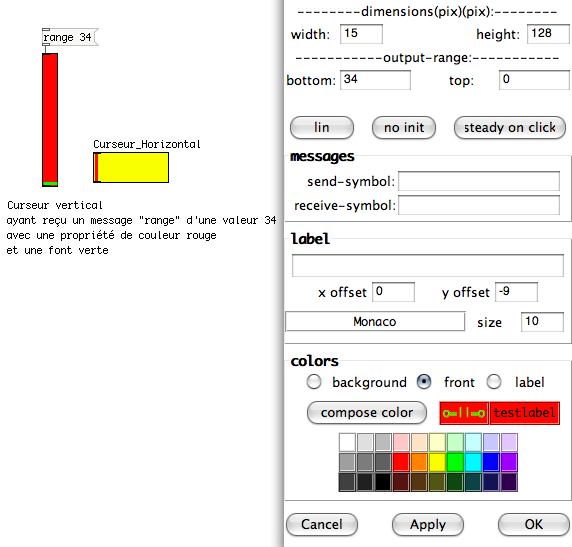Viewport: 572px width, 547px height.
Task: Click the range 34 message box
Action: click(70, 37)
